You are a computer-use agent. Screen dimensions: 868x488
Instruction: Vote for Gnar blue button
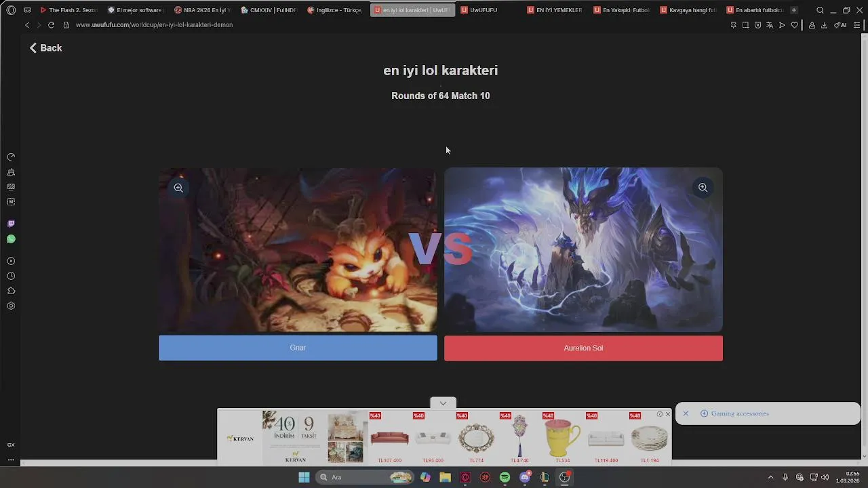(298, 348)
